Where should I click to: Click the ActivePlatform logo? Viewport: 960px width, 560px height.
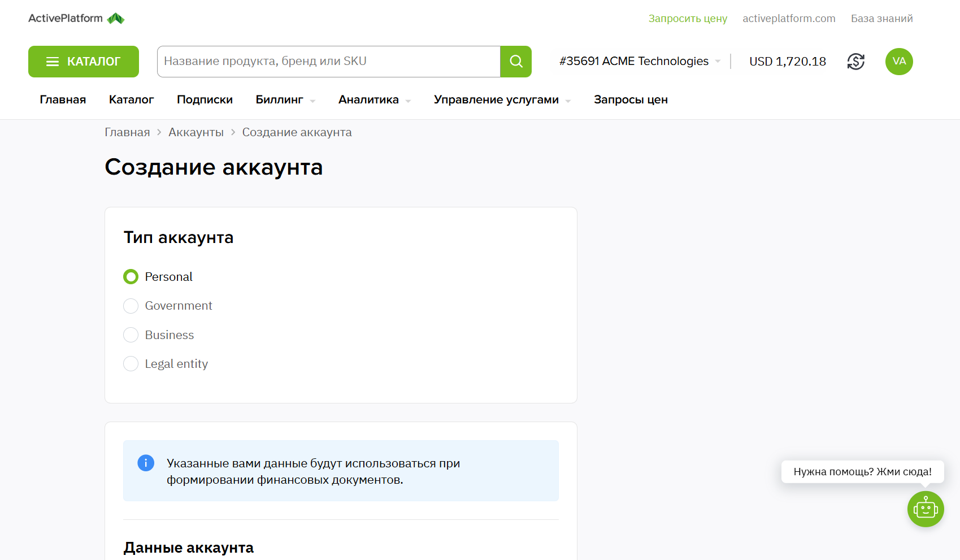coord(76,18)
